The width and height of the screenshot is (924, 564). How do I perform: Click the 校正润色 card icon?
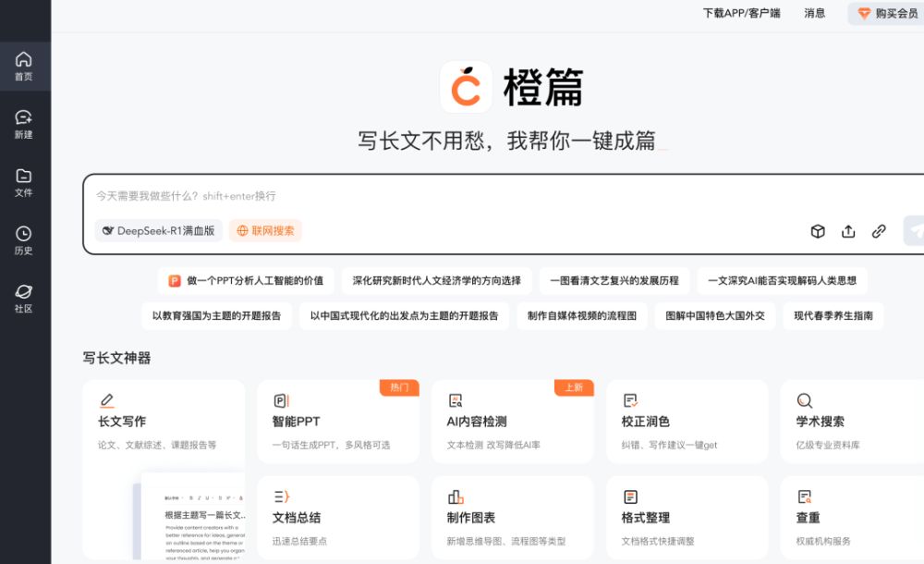[630, 401]
